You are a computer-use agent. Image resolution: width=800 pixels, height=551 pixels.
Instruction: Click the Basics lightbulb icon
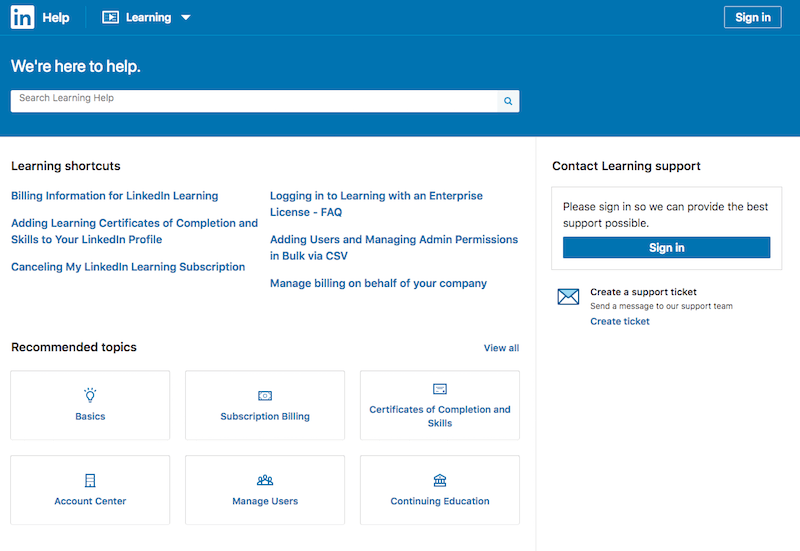[x=90, y=395]
